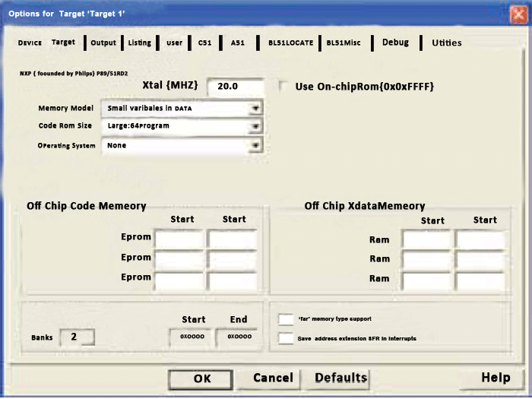Expand the Operating System dropdown
Viewport: 532px width, 399px height.
(x=256, y=145)
